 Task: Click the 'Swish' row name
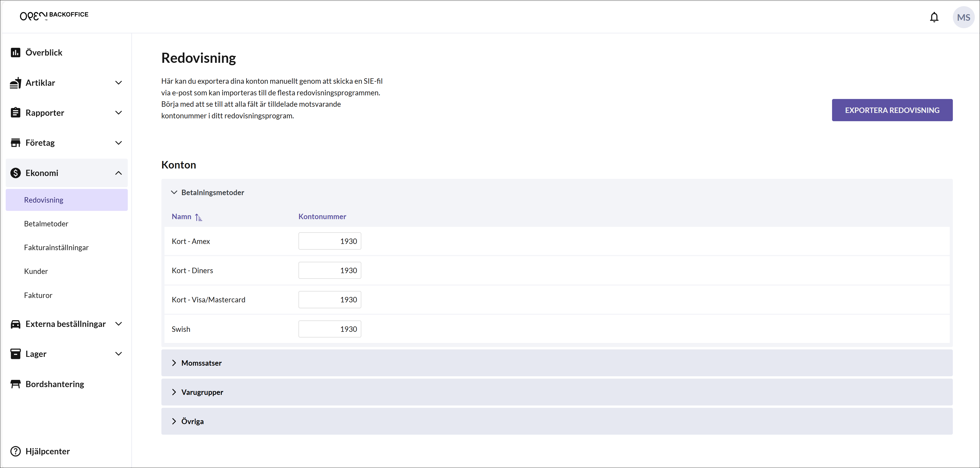(181, 329)
